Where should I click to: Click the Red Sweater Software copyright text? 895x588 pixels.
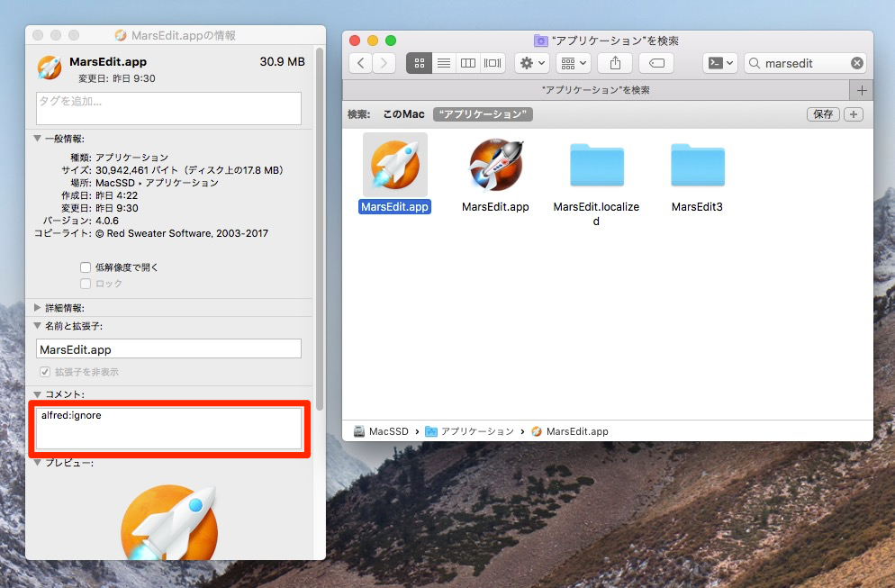point(182,233)
